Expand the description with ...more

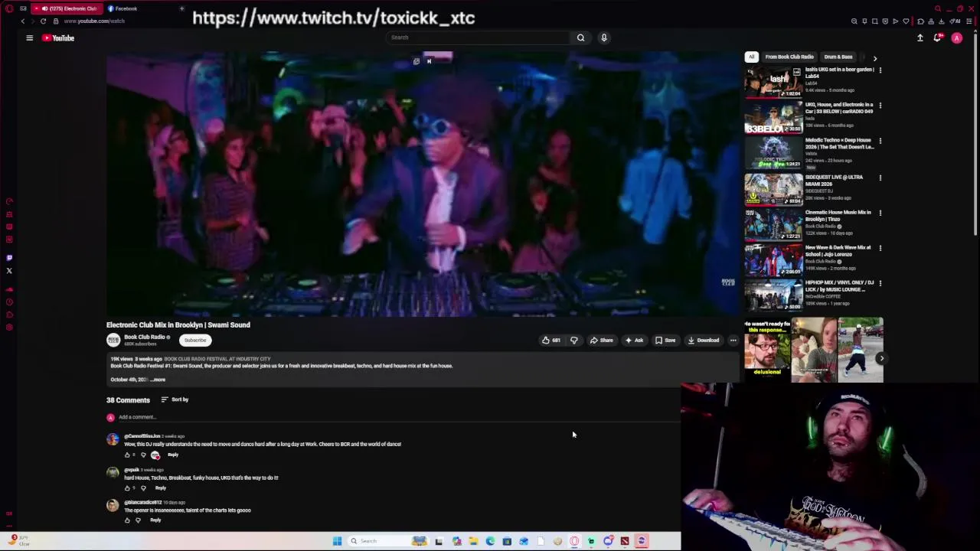click(158, 380)
